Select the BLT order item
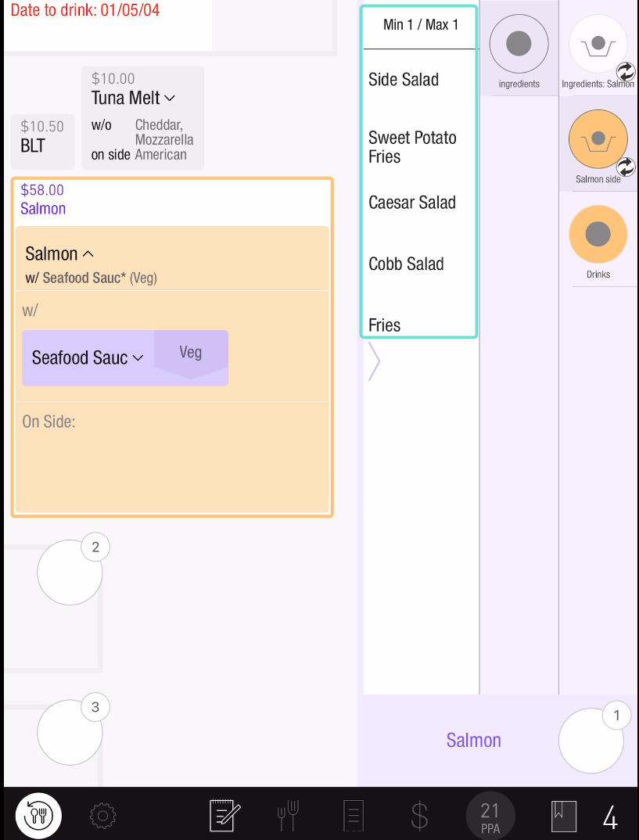639x840 pixels. [x=42, y=138]
